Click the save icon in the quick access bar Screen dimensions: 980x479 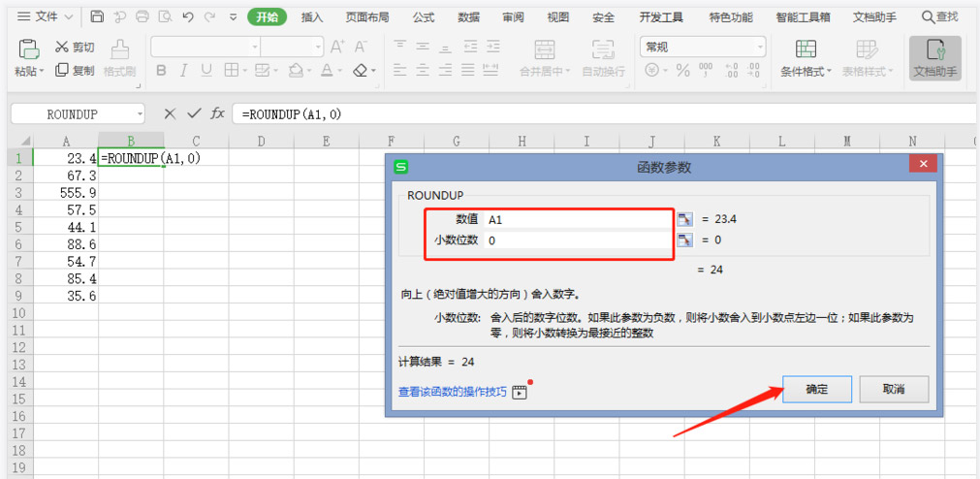click(97, 16)
